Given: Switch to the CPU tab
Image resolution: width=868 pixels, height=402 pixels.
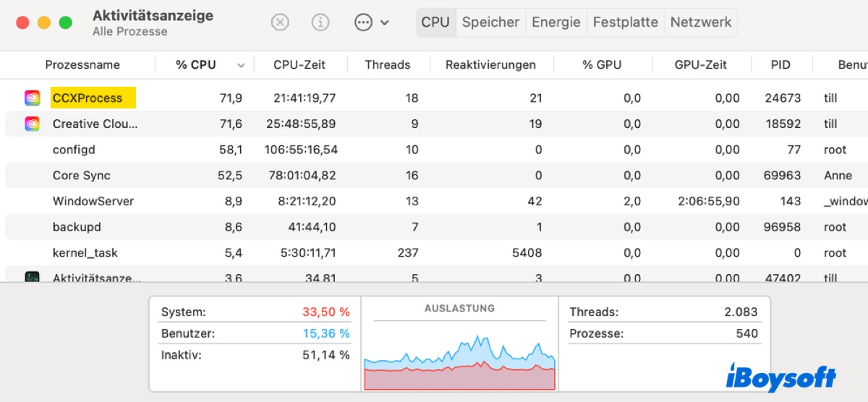Looking at the screenshot, I should pos(435,22).
